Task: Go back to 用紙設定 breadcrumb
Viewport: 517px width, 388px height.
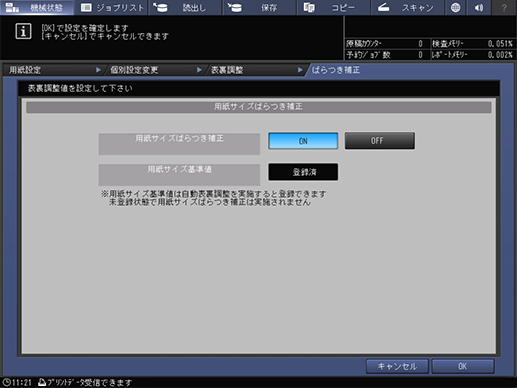Action: 53,70
